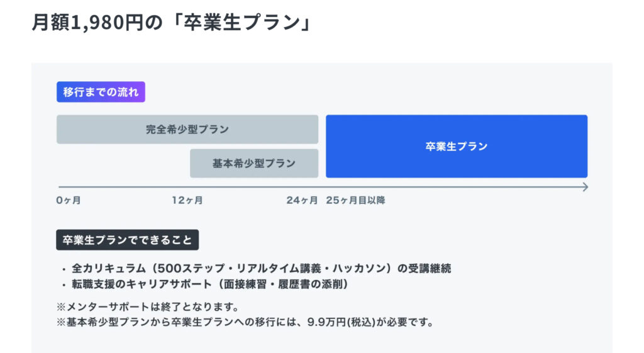Screen dimensions: 644x353
Task: Click the 25ヶ月目以降 timeline label
Action: tap(356, 201)
